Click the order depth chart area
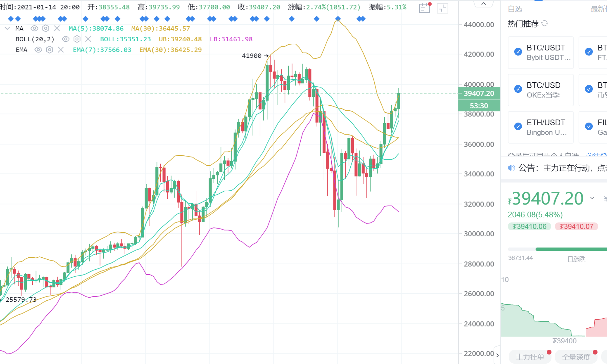Viewport: 607px width, 364px height. (x=554, y=320)
